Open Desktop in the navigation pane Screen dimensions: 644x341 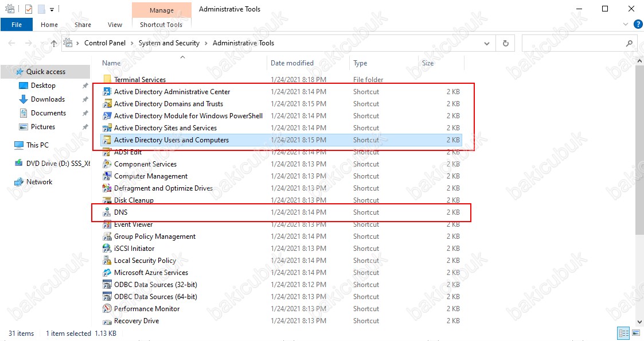[43, 86]
